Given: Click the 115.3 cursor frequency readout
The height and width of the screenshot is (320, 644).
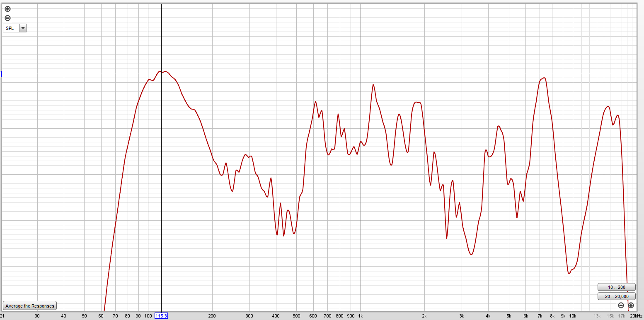Looking at the screenshot, I should [161, 316].
